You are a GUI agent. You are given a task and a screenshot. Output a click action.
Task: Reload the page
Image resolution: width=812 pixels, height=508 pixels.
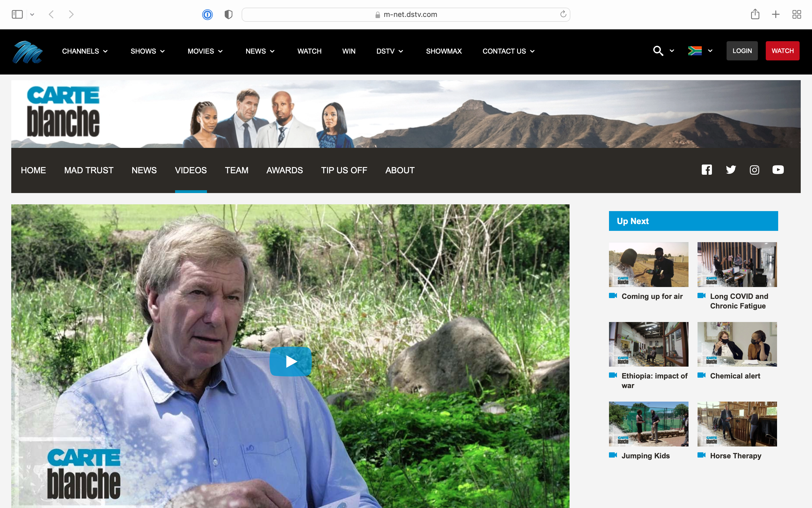coord(563,14)
